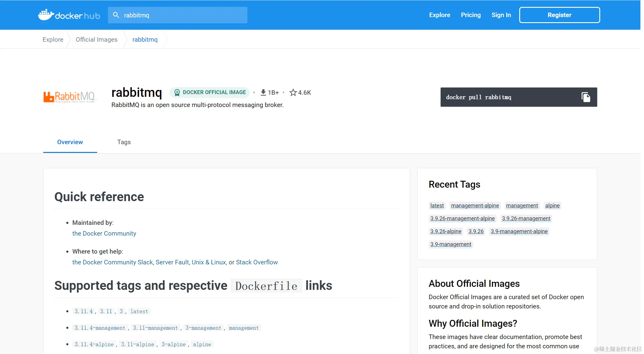Click the 3.11-management Dockerfile link
This screenshot has width=644, height=354.
coord(155,328)
